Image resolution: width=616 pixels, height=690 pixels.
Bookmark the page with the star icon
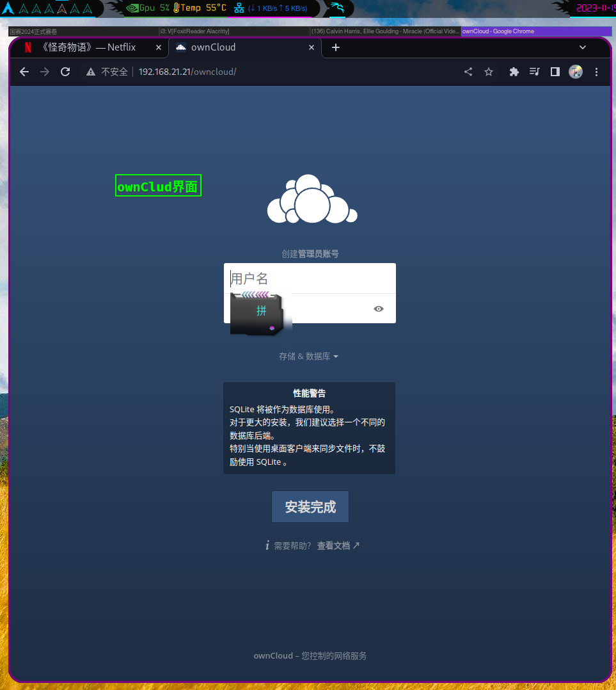(x=489, y=72)
